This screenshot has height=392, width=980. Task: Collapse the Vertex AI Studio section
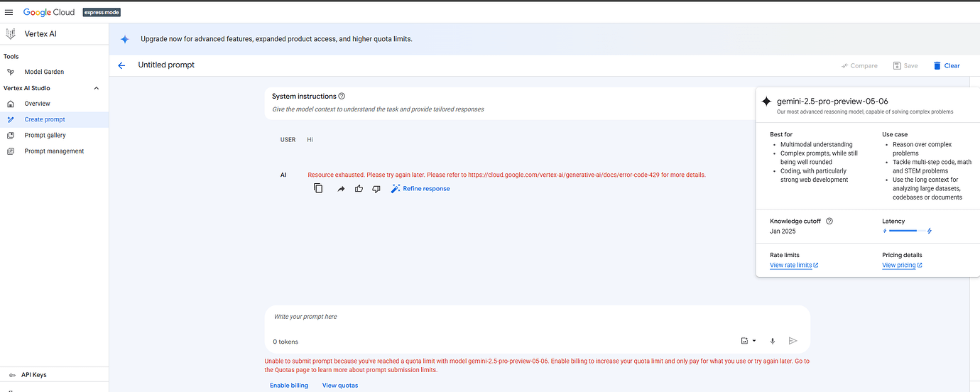pos(97,88)
